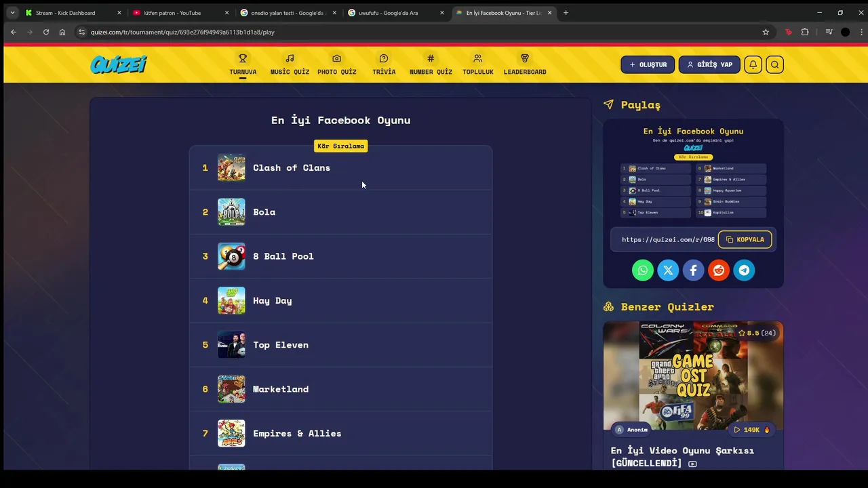Viewport: 868px width, 488px height.
Task: Select the Top Eleven row text
Action: (281, 344)
